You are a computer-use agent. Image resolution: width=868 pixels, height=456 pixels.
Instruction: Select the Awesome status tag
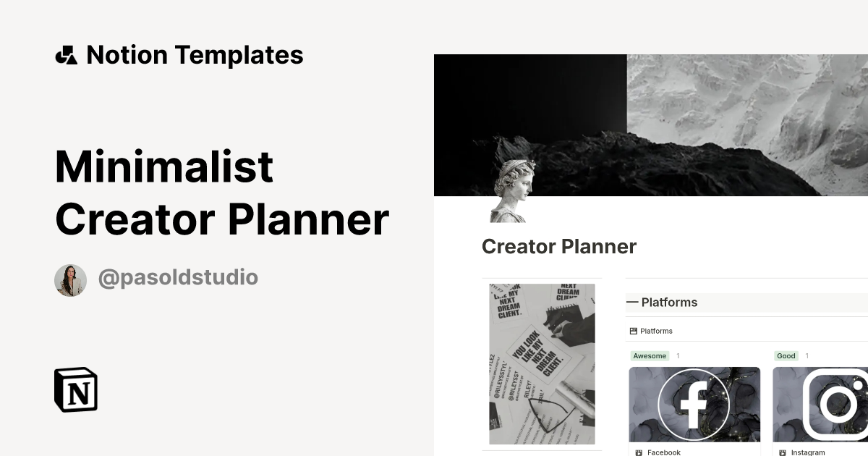coord(649,355)
